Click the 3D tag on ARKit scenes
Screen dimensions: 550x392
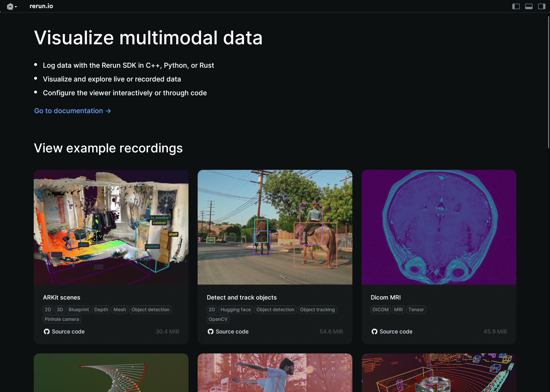pyautogui.click(x=60, y=309)
